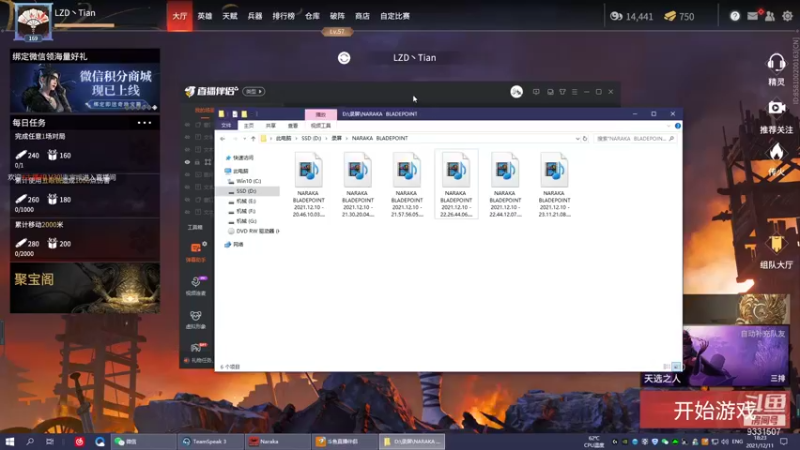Open the File Explorer 查看 ribbon tab
The height and width of the screenshot is (450, 800).
(292, 126)
